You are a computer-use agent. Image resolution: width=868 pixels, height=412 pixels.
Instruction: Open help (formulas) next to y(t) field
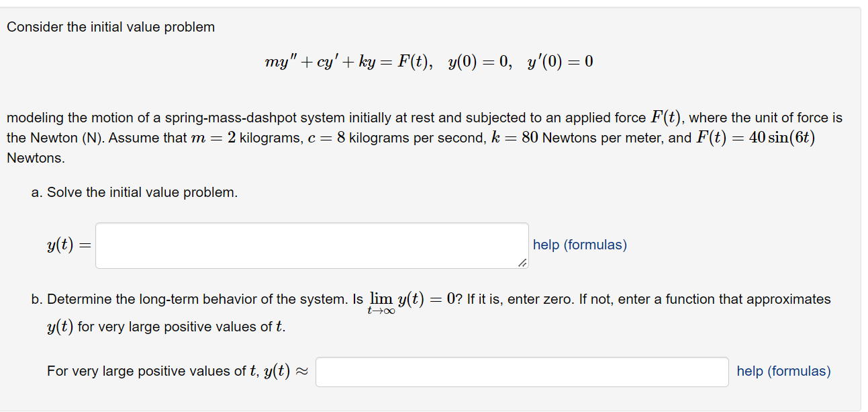[x=579, y=245]
